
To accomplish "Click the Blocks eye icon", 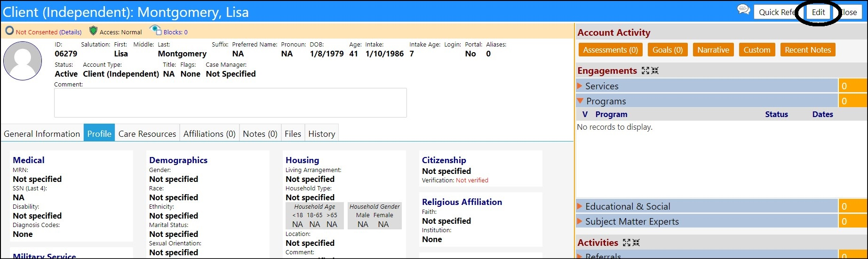I will point(155,31).
